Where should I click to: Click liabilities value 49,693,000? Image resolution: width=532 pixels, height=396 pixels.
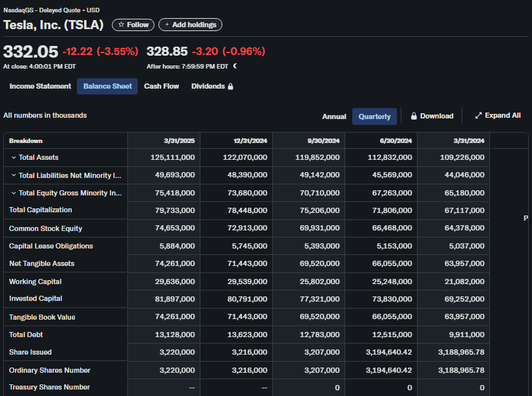[175, 175]
